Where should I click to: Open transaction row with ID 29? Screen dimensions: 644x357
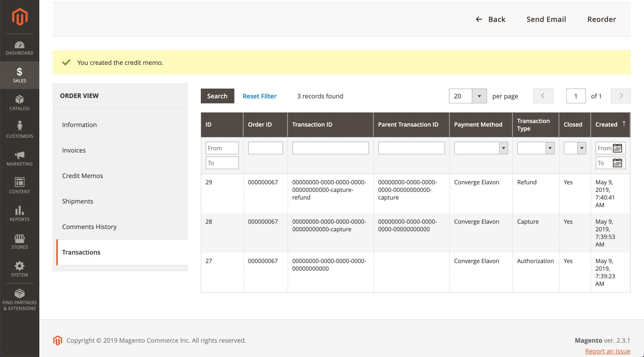pyautogui.click(x=415, y=194)
